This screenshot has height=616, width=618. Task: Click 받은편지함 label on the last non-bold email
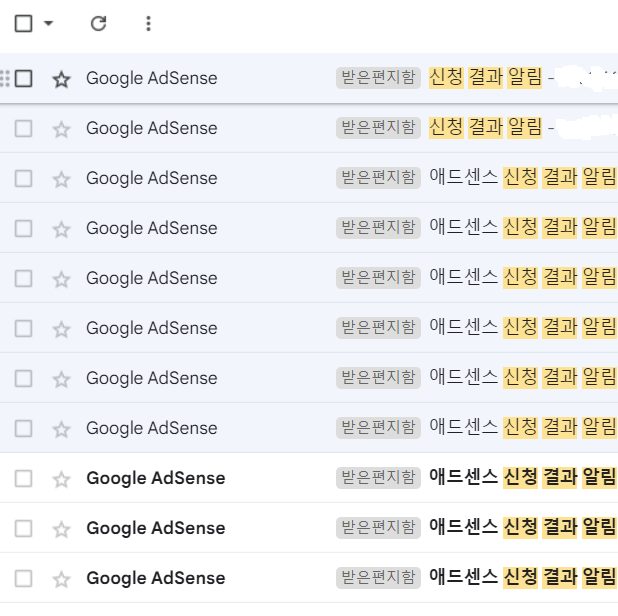378,428
